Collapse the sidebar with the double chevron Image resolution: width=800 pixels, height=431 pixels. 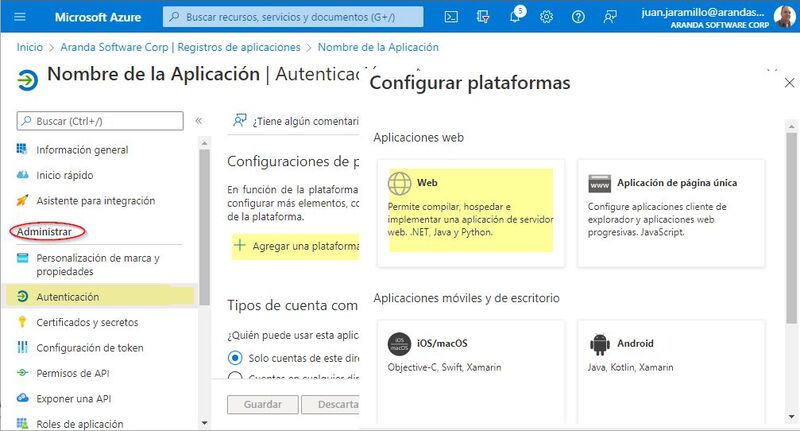click(x=198, y=121)
